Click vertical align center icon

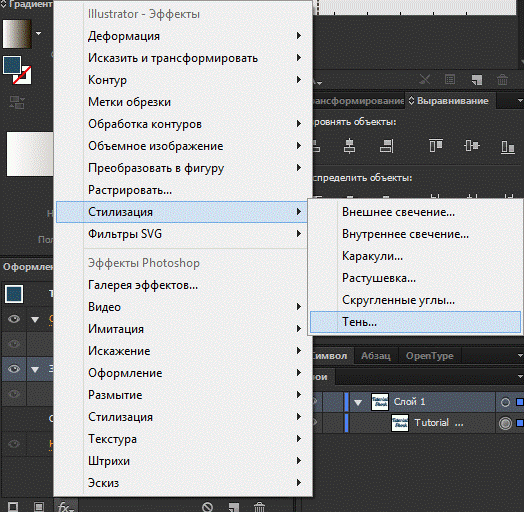pyautogui.click(x=472, y=146)
